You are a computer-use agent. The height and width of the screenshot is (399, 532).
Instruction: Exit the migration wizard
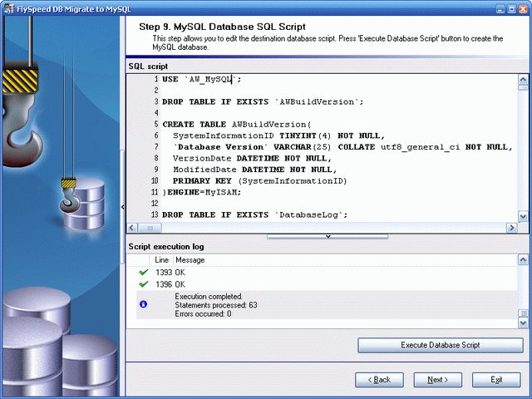(x=496, y=380)
